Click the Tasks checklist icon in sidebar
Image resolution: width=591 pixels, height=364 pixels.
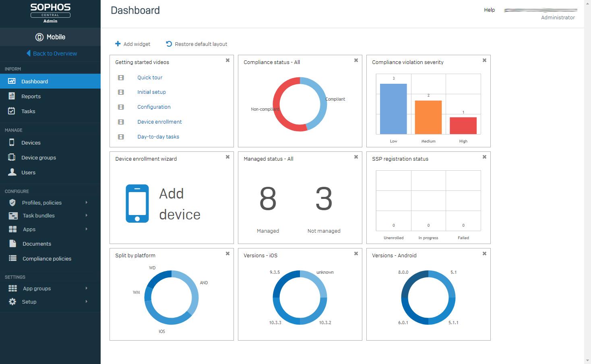pos(12,111)
